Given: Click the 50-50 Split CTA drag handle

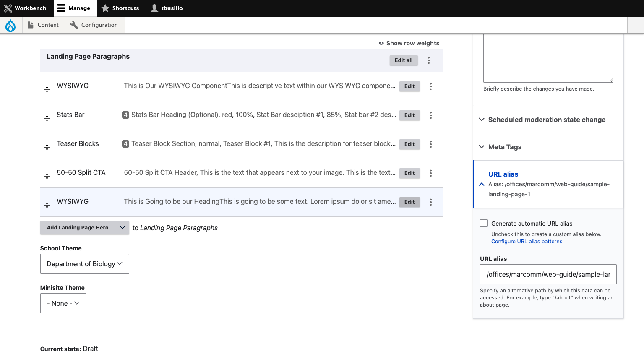Looking at the screenshot, I should point(47,176).
